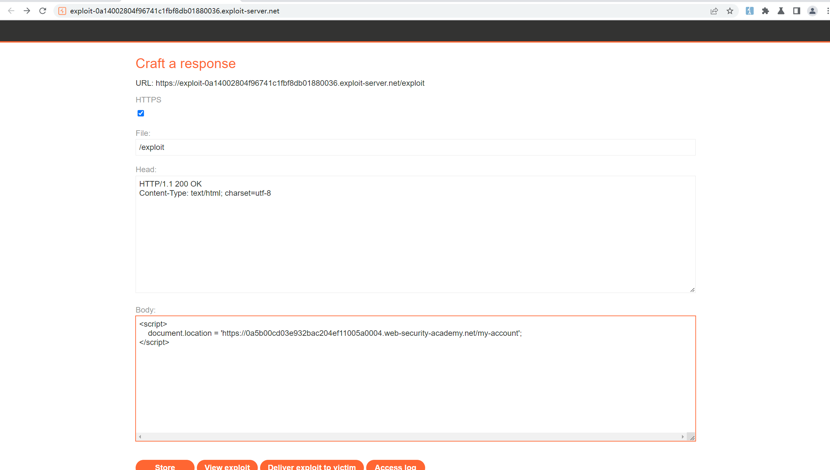Image resolution: width=830 pixels, height=470 pixels.
Task: Click the browser address bar URL
Action: tap(175, 11)
